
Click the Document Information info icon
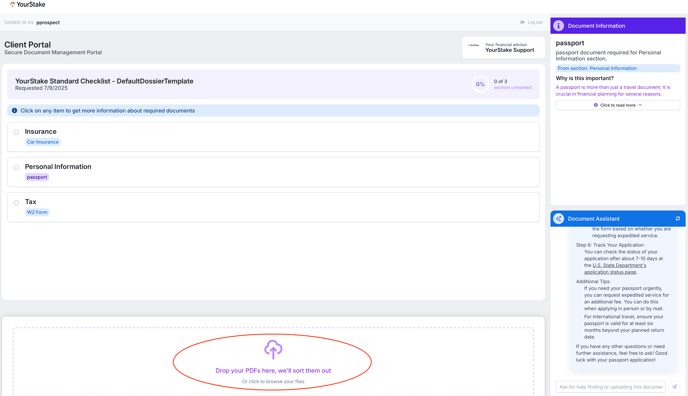[x=558, y=26]
